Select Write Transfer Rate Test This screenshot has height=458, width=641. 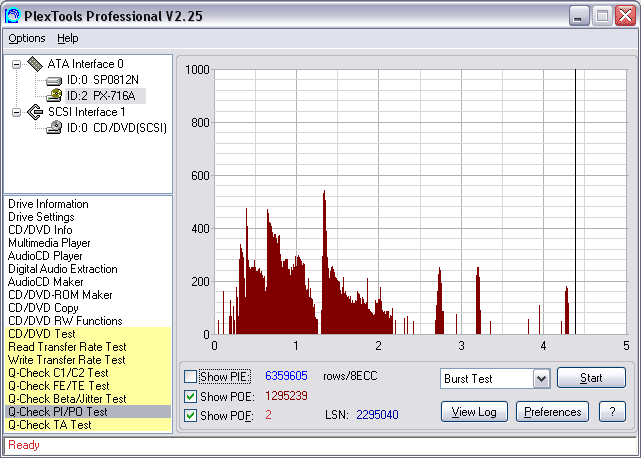point(88,360)
